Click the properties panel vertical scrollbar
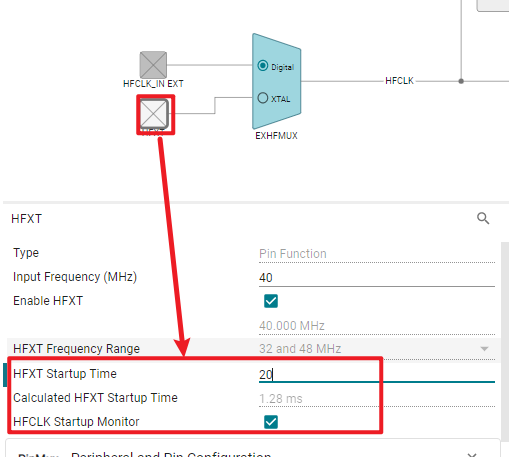The height and width of the screenshot is (457, 509). 505,337
